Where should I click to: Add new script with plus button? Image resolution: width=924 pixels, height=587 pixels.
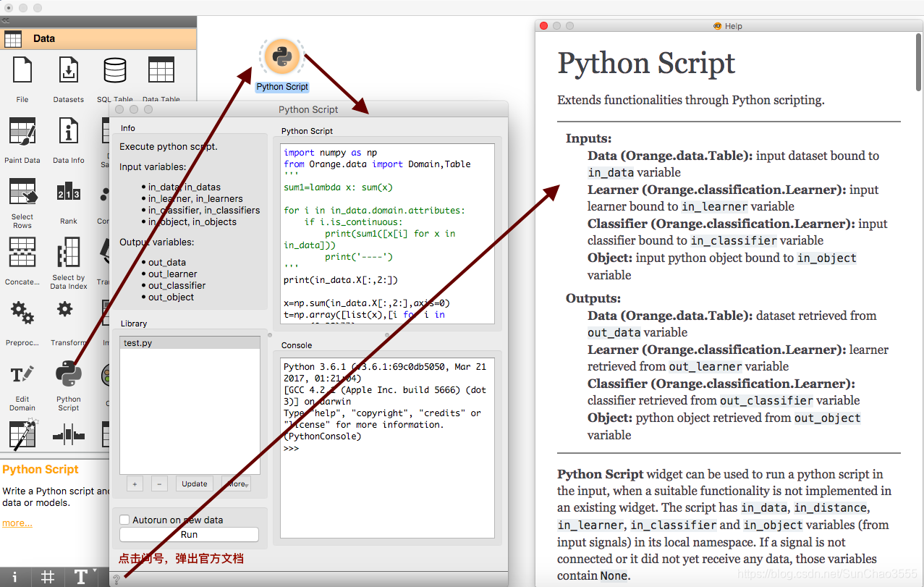(134, 483)
